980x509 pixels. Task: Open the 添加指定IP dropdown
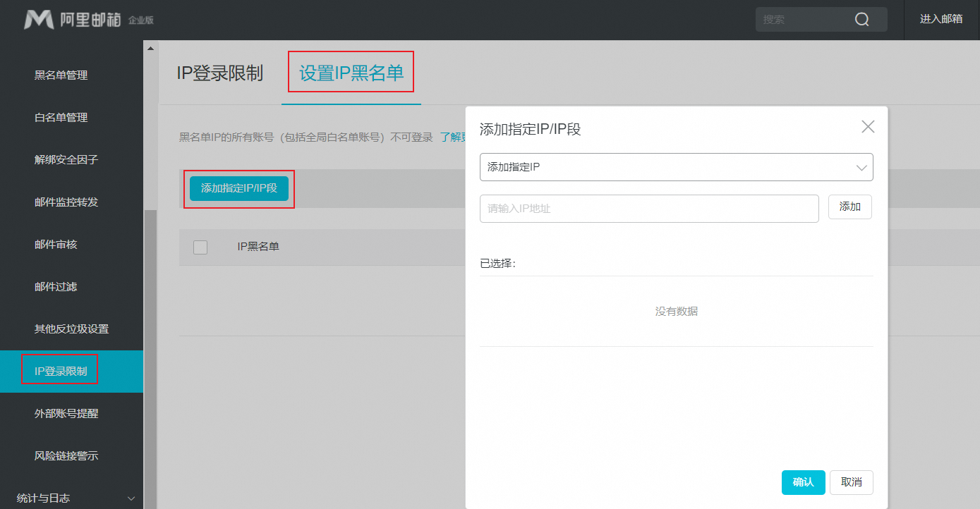pos(676,167)
